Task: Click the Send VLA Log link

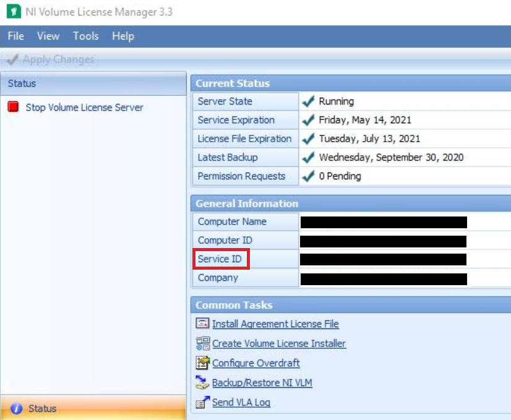Action: pos(241,402)
